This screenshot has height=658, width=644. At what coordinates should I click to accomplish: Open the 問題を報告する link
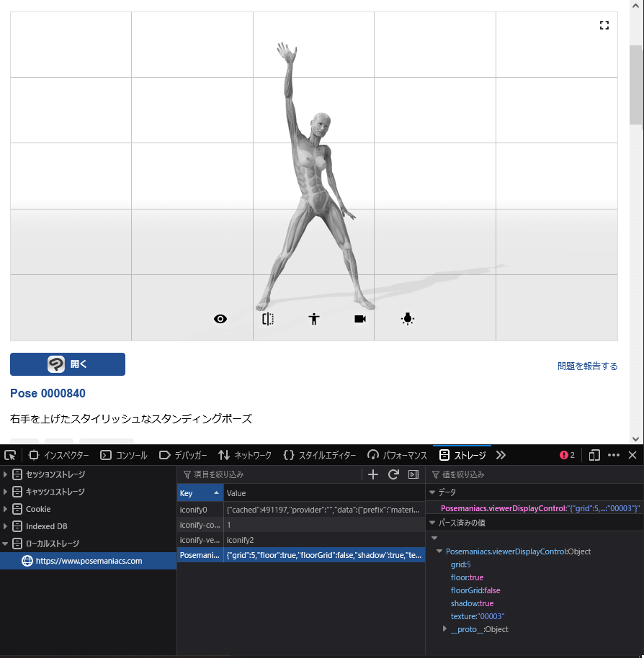tap(587, 366)
